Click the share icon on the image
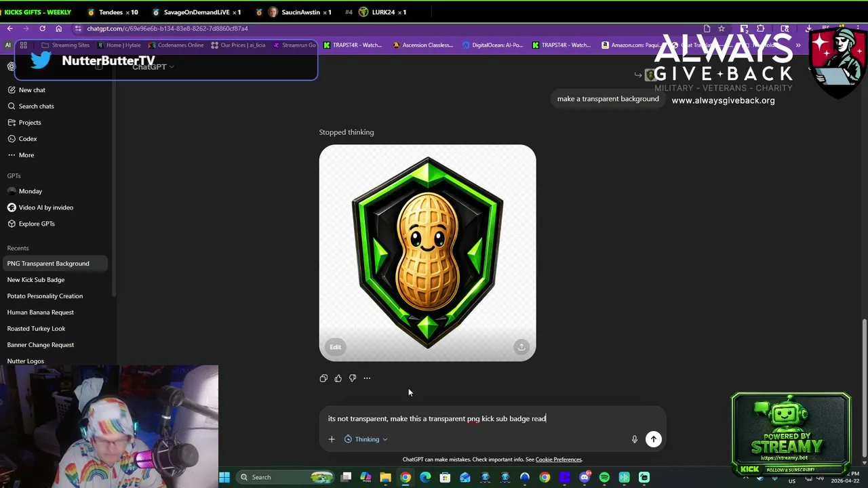 click(521, 347)
